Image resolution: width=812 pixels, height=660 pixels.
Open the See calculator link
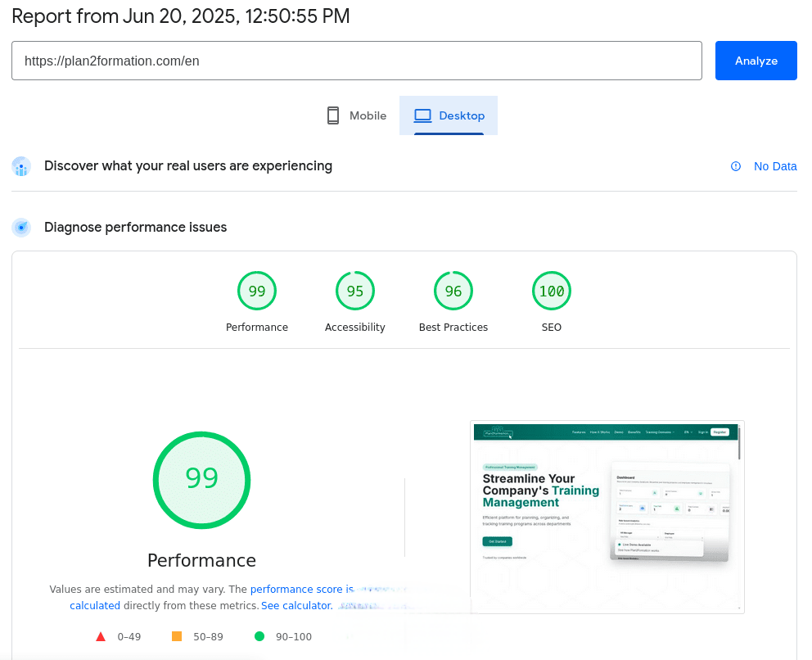296,606
